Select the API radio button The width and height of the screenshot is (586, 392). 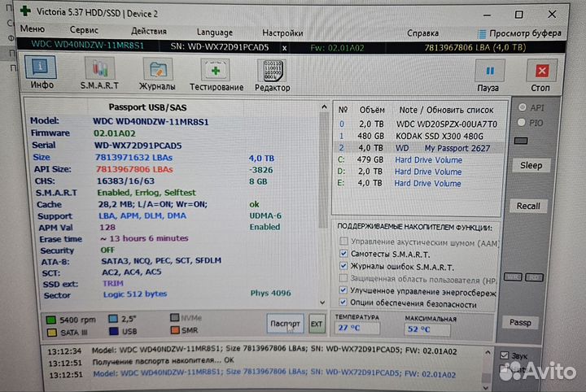pos(523,107)
